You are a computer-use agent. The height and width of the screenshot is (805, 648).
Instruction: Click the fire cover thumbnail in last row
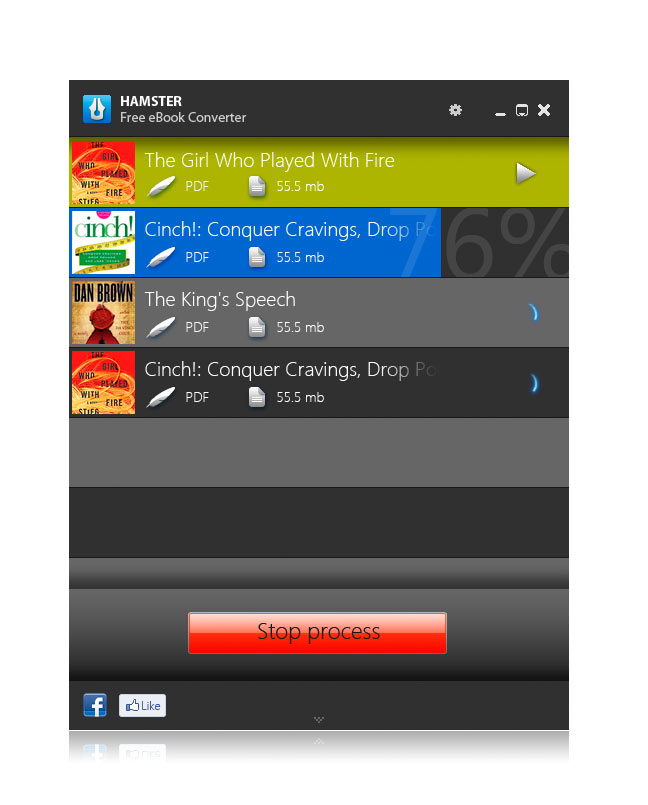(103, 382)
